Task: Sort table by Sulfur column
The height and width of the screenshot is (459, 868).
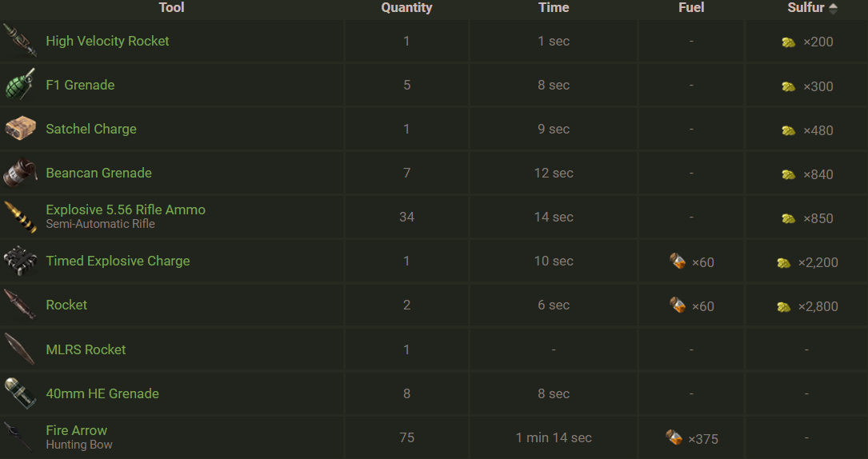Action: coord(806,8)
